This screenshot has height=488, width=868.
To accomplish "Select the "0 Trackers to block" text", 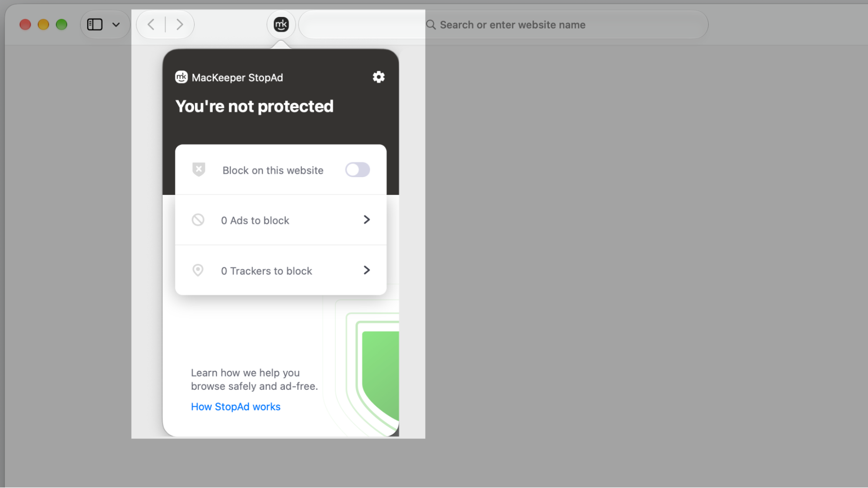I will click(x=266, y=271).
